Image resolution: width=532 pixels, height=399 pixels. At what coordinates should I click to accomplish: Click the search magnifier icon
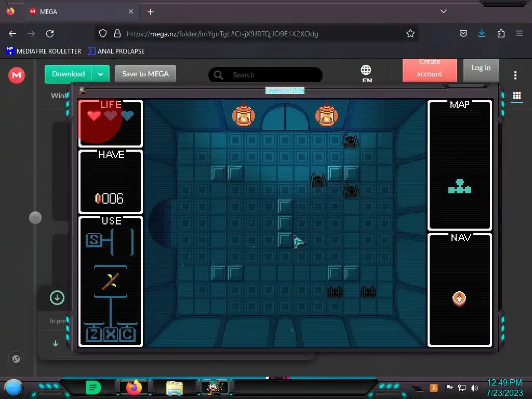pyautogui.click(x=219, y=75)
